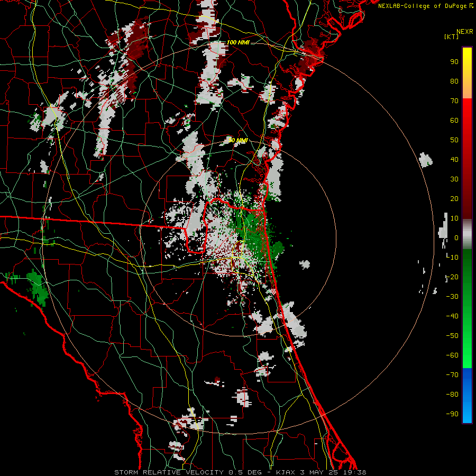Click the NEXR label above the color scale
The image size is (476, 476).
pos(465,32)
